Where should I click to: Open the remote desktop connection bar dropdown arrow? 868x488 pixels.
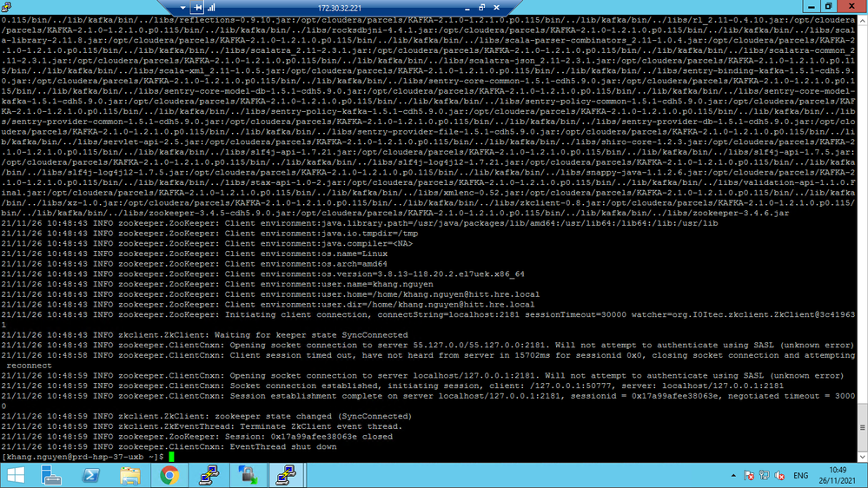tap(182, 8)
